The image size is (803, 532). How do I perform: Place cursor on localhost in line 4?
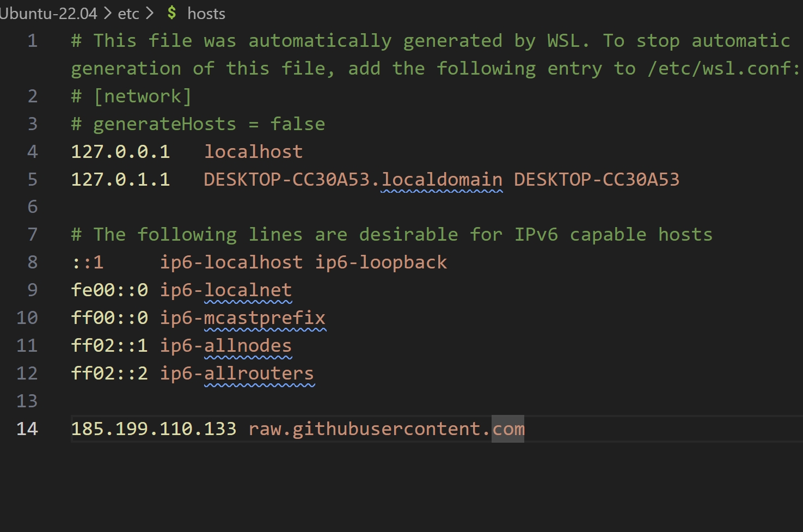(253, 152)
